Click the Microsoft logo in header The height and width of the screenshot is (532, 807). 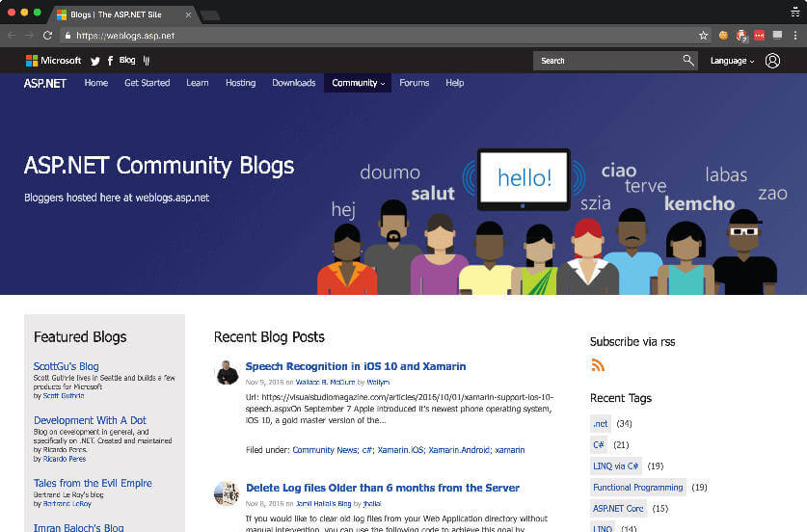[54, 61]
